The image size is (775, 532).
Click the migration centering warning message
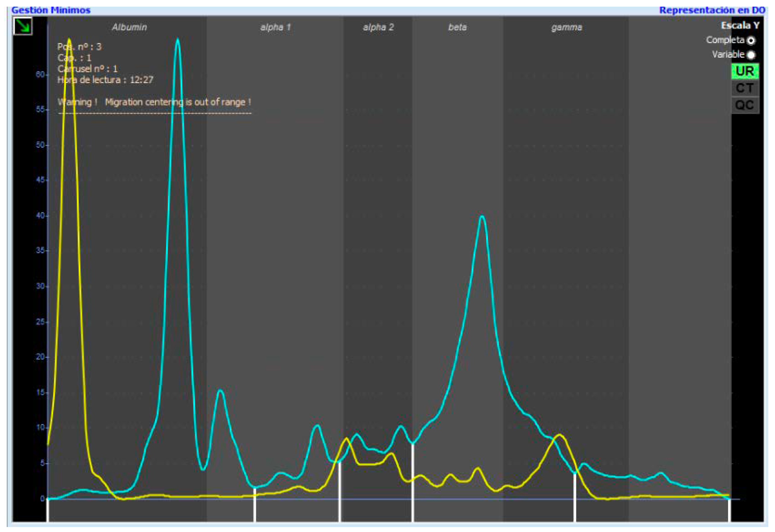pos(154,102)
